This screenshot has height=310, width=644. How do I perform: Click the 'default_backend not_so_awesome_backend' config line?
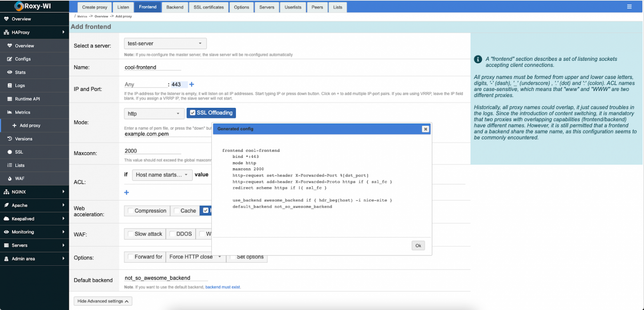282,207
